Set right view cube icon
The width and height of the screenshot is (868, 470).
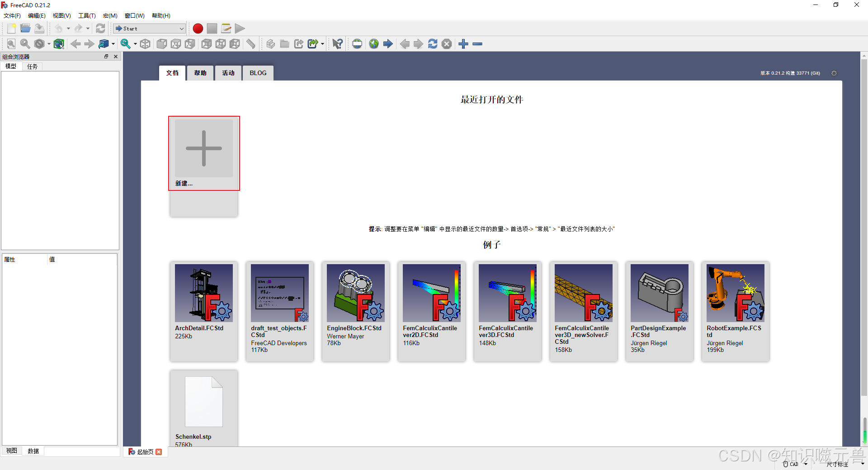point(190,44)
